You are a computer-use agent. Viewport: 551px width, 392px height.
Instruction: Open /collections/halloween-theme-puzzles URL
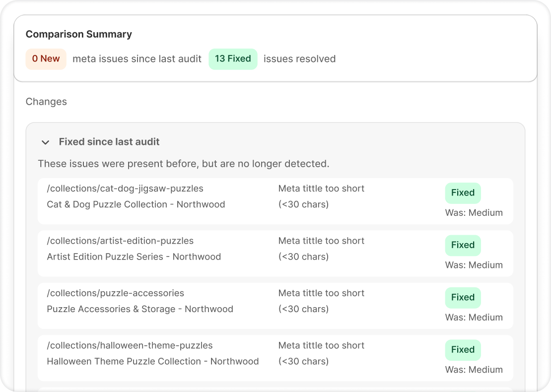pos(130,345)
